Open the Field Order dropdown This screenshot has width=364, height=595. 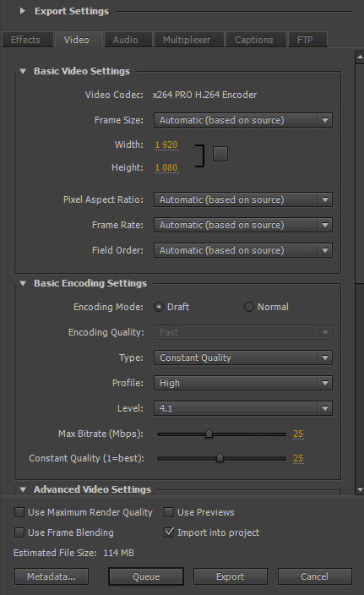(243, 250)
